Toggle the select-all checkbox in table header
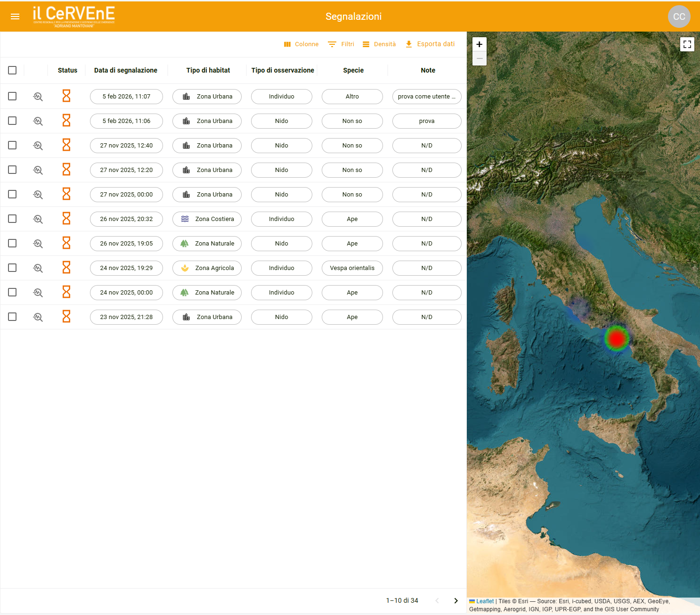The image size is (700, 615). coord(12,70)
